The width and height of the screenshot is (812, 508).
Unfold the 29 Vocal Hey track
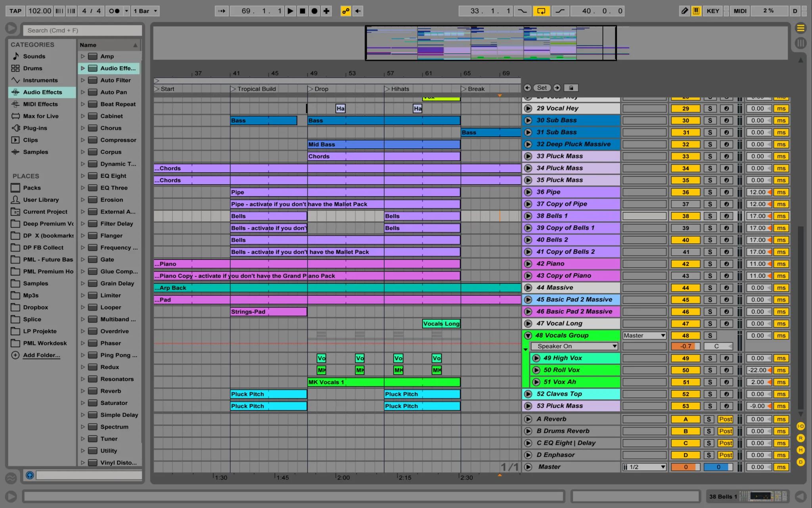[x=528, y=108]
